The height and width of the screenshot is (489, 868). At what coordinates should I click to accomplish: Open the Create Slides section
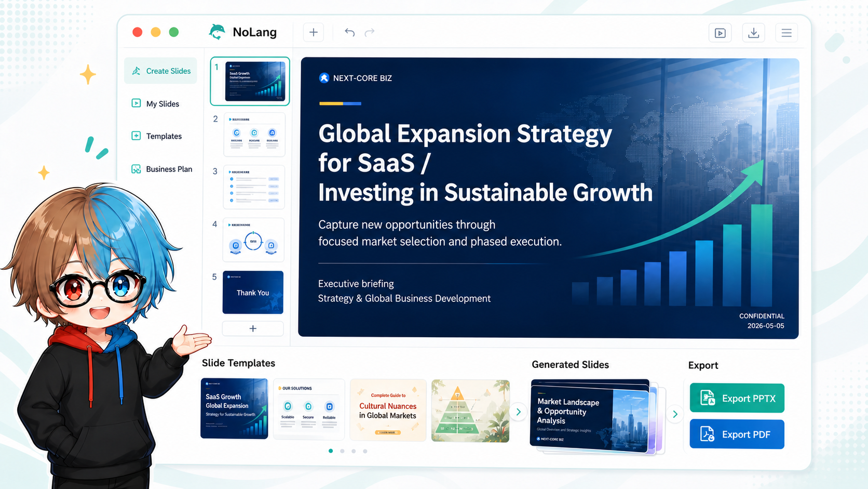click(x=161, y=71)
